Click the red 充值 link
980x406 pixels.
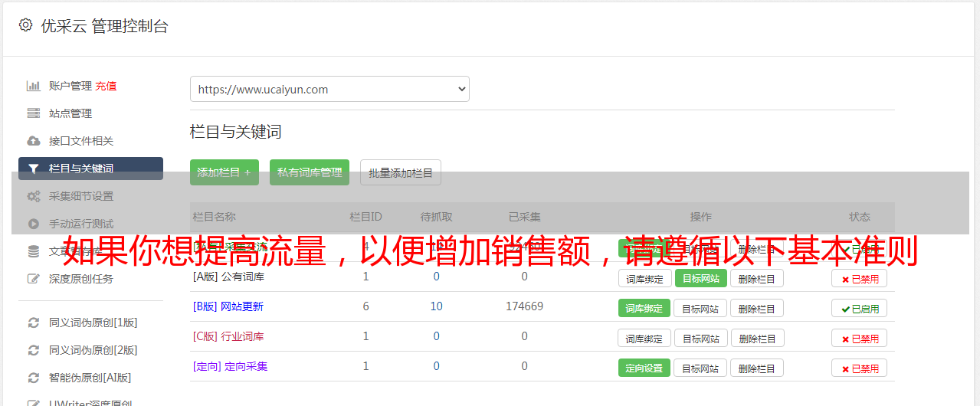[107, 86]
